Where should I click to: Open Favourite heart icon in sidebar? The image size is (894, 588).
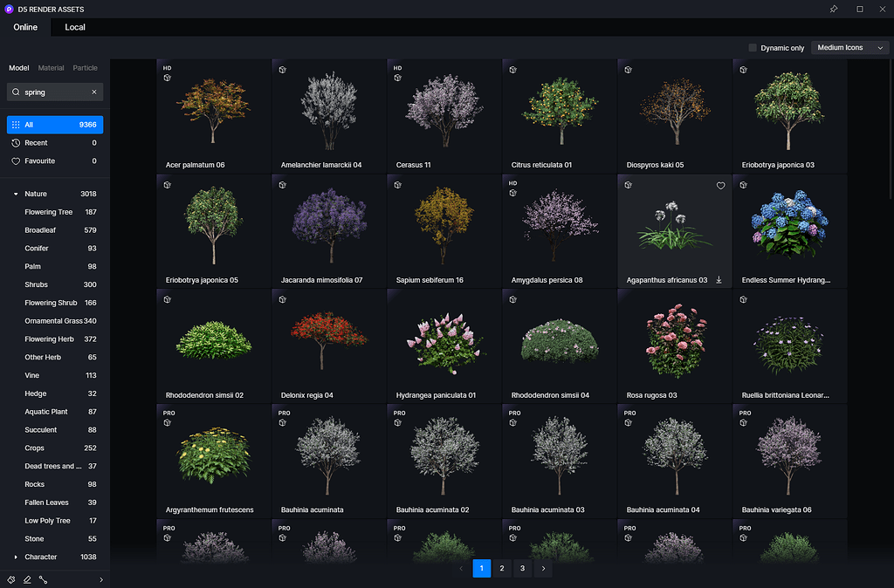point(16,161)
